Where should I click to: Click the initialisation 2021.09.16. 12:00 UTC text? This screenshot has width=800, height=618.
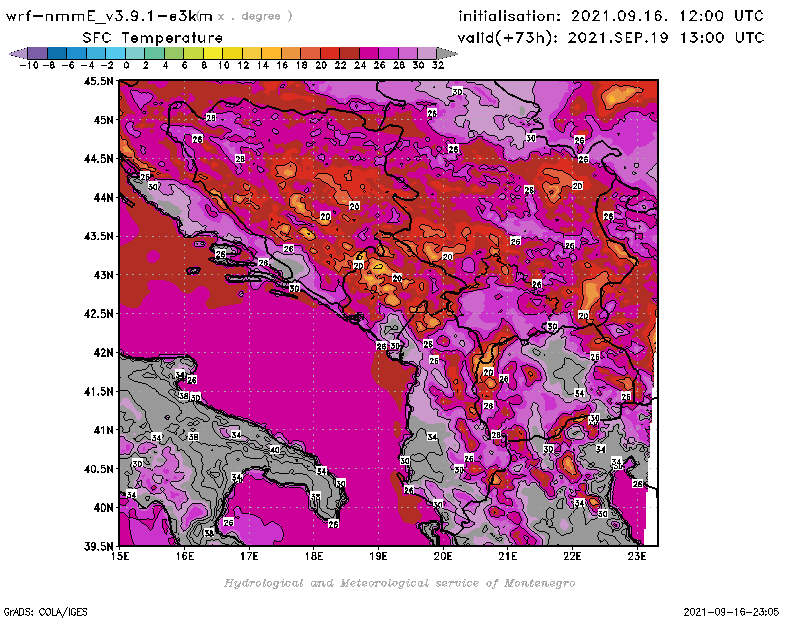click(x=611, y=16)
